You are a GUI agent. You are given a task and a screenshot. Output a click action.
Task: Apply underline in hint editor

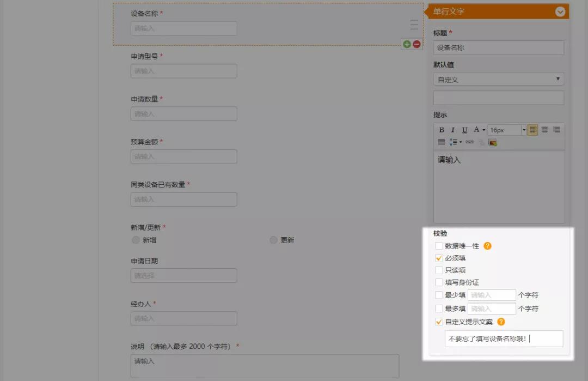(x=464, y=130)
